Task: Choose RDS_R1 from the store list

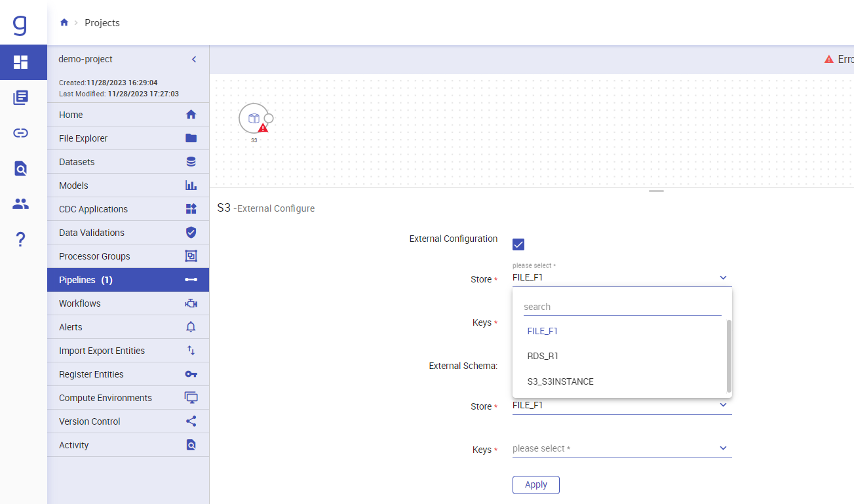Action: (x=543, y=356)
